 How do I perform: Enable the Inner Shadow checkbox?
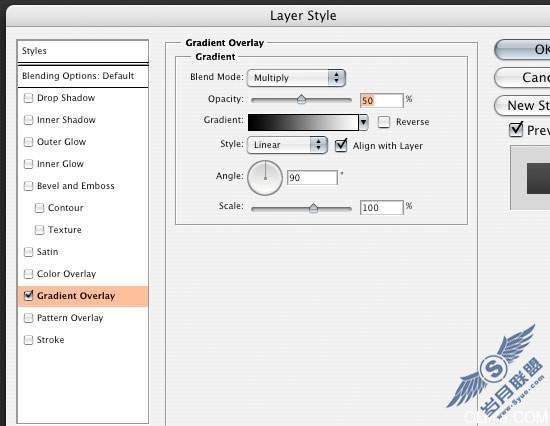coord(28,120)
